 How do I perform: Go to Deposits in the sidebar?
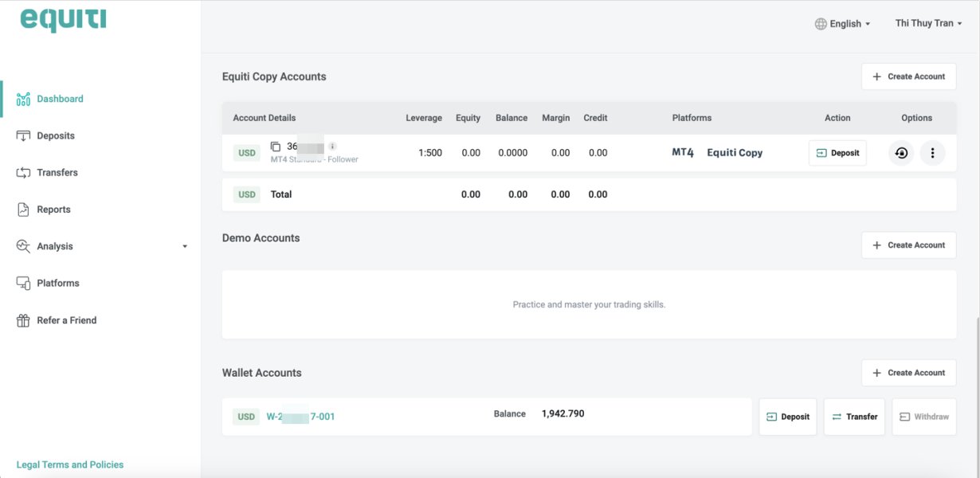(55, 136)
